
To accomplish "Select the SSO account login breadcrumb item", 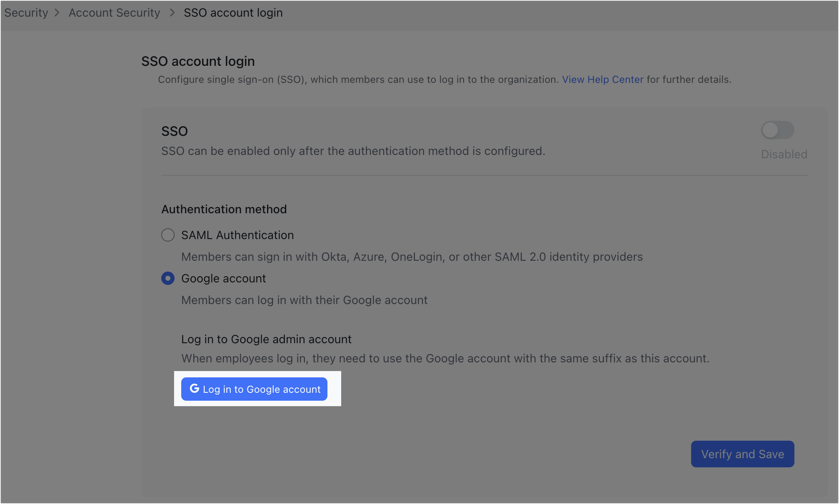I will pos(233,12).
